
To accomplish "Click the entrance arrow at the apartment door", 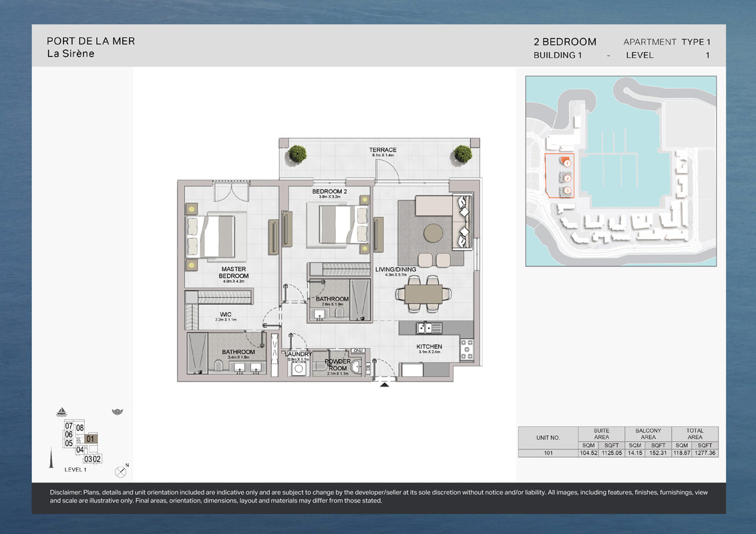I will point(385,383).
